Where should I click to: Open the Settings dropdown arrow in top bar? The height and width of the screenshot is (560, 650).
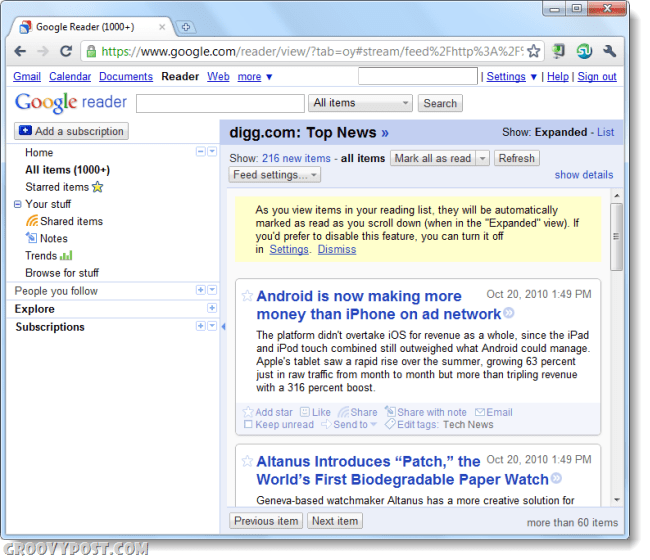(534, 77)
